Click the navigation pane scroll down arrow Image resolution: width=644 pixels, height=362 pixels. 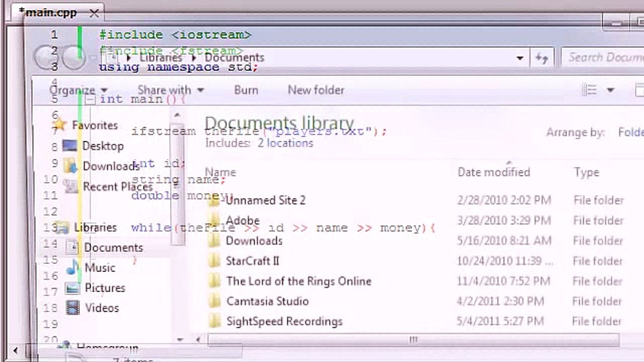pyautogui.click(x=180, y=340)
